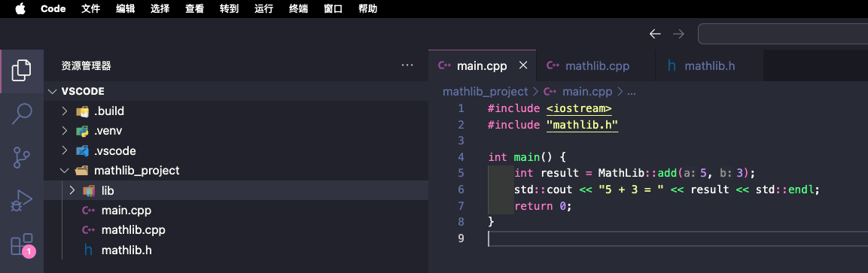Follow the "mathlib.h" include link
Image resolution: width=868 pixels, height=273 pixels.
(x=583, y=125)
